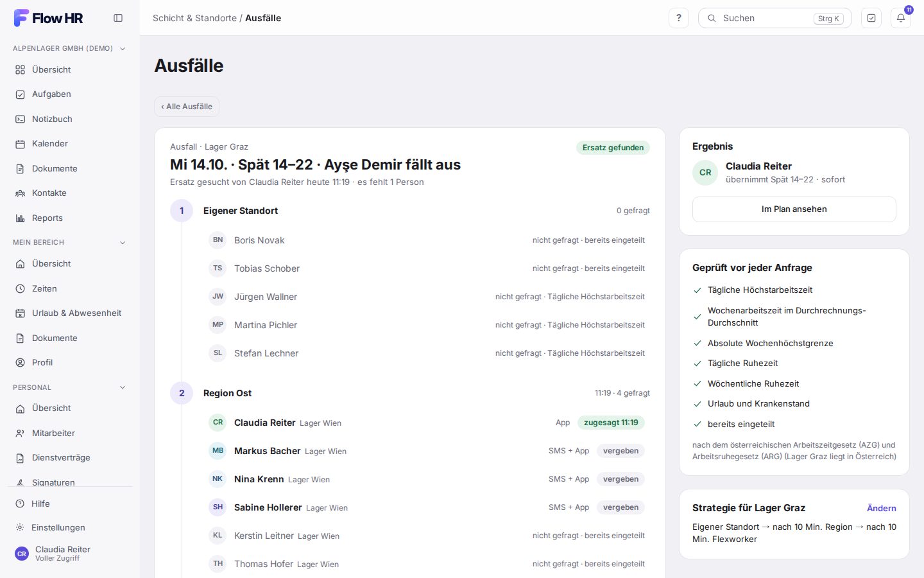Expand the Alpenlager GmbH (Demo) switcher
924x578 pixels.
(69, 48)
